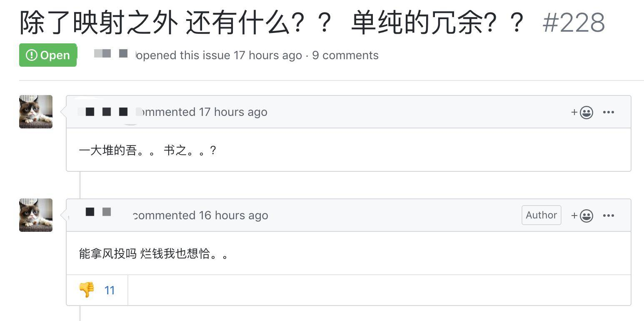Click the green Open status badge

pos(48,55)
